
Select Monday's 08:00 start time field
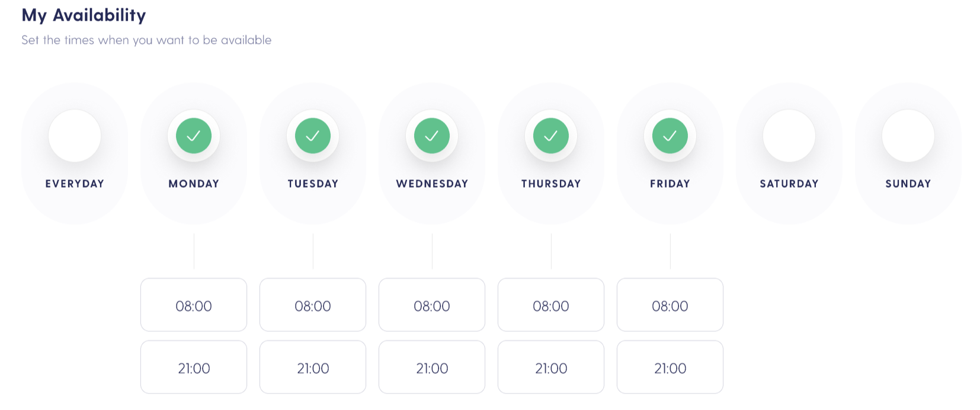194,305
